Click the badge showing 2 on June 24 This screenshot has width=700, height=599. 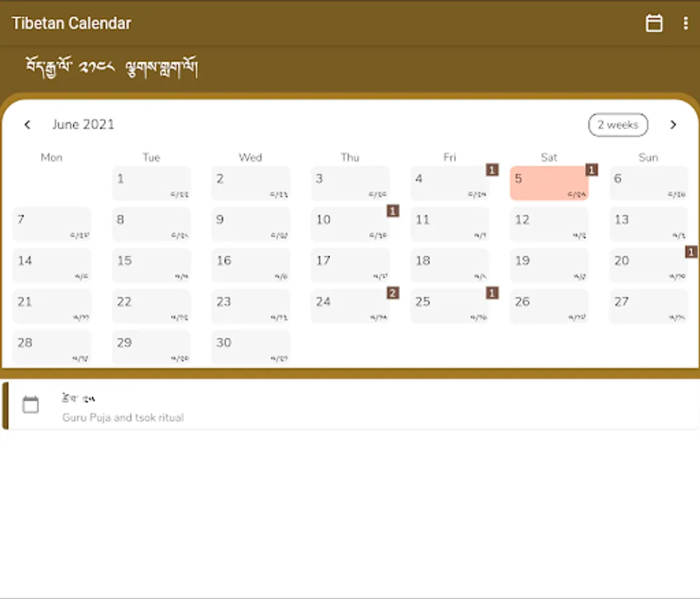[393, 293]
